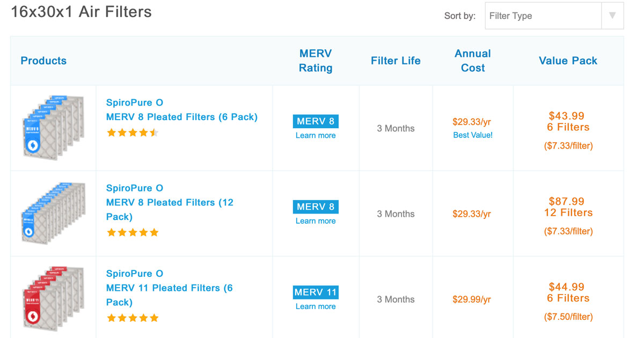Open the MERV 8 6-pack filter image
The image size is (644, 338).
click(53, 128)
